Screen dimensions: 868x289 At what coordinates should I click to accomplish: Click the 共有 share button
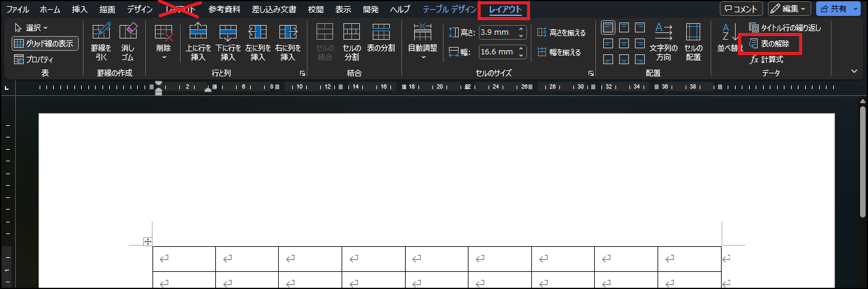pyautogui.click(x=835, y=9)
